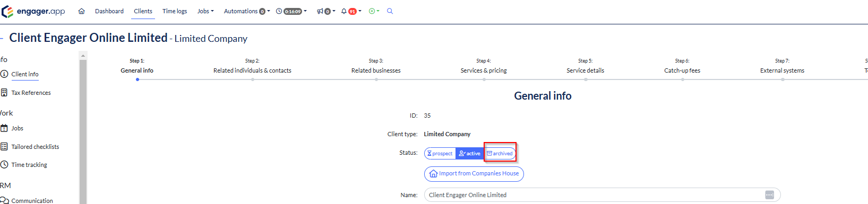Expand the Jobs dropdown menu
868x204 pixels.
[x=205, y=11]
